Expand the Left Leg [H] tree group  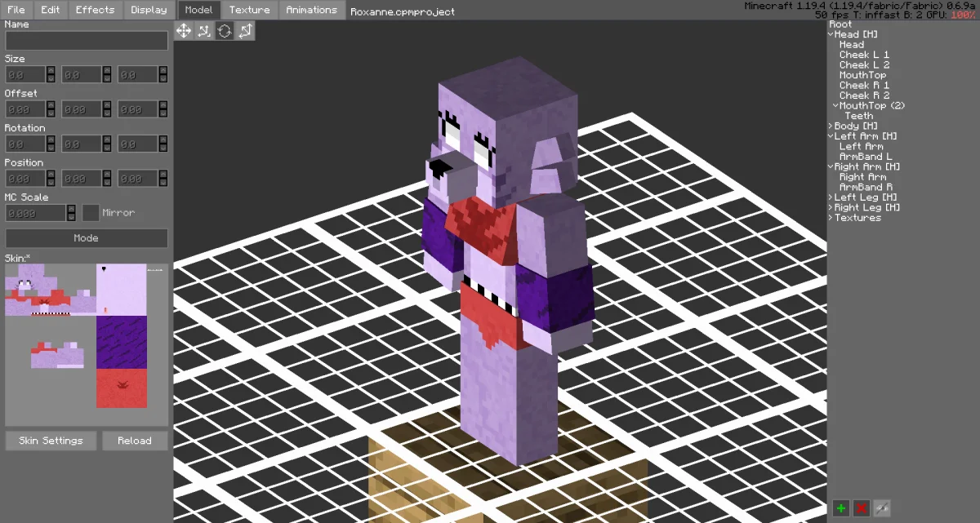tap(831, 197)
